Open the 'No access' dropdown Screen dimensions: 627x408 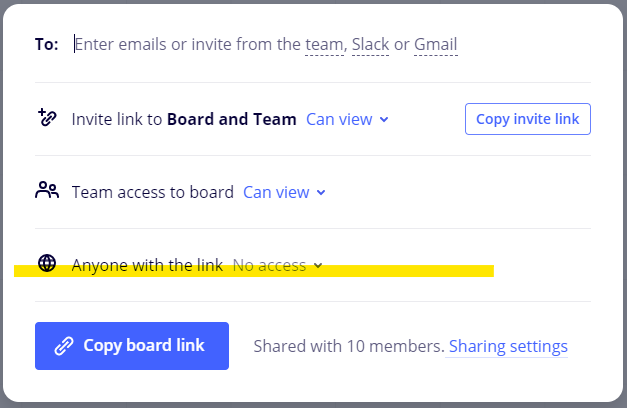click(278, 265)
